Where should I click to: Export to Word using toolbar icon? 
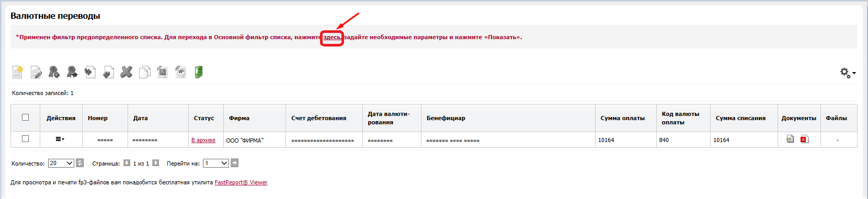click(180, 72)
